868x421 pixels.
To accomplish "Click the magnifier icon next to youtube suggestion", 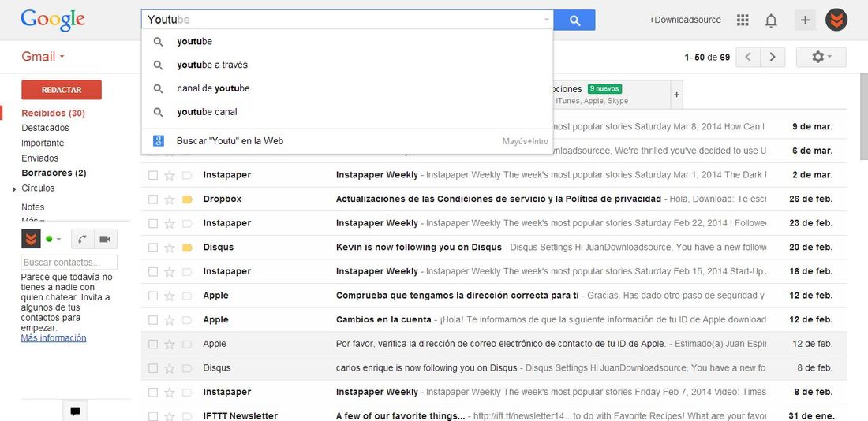I will 158,42.
